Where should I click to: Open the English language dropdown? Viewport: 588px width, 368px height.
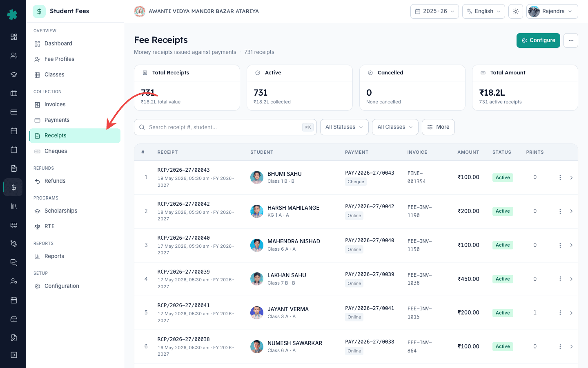[x=483, y=11]
